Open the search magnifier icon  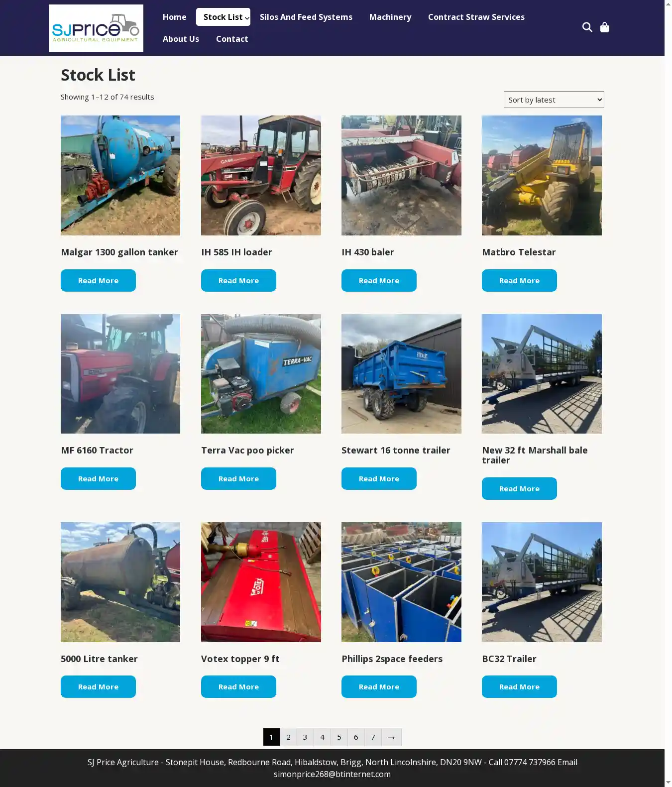[x=587, y=27]
